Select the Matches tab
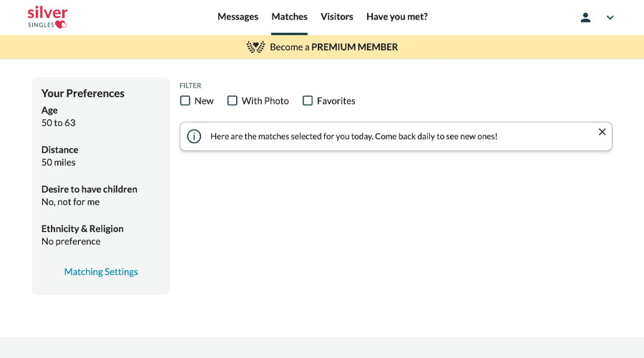 pyautogui.click(x=289, y=17)
